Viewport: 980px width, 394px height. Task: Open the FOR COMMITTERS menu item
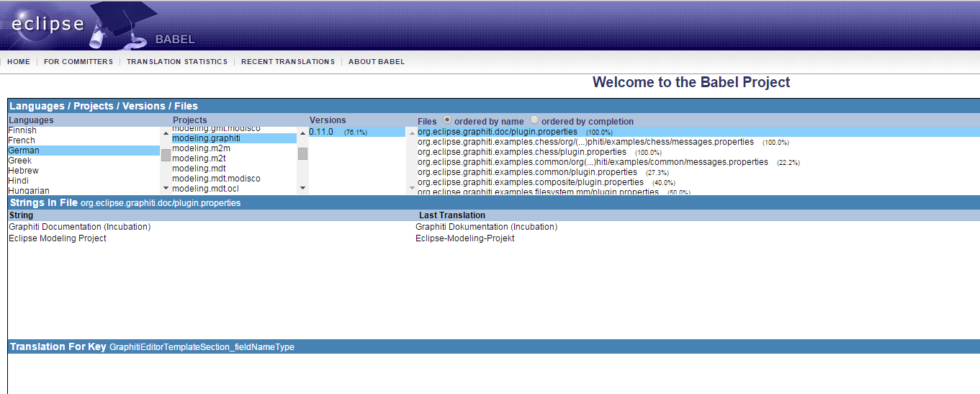tap(78, 62)
